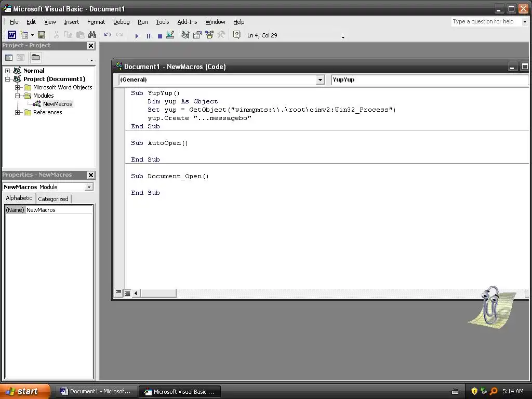Click the View Object icon in Project panel
This screenshot has height=399, width=532.
[x=21, y=58]
